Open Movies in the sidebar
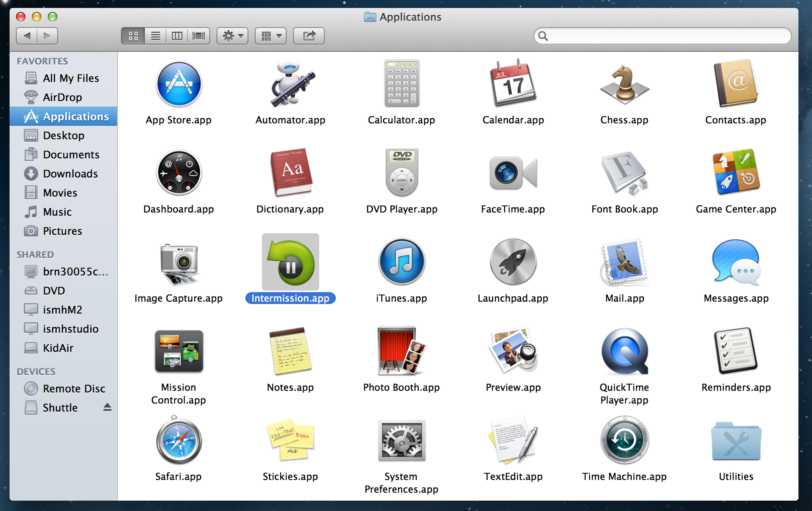This screenshot has width=812, height=511. pos(64,193)
